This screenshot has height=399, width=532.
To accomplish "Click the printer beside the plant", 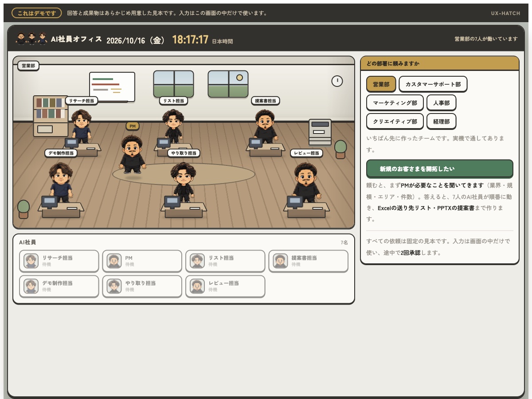I will point(320,132).
